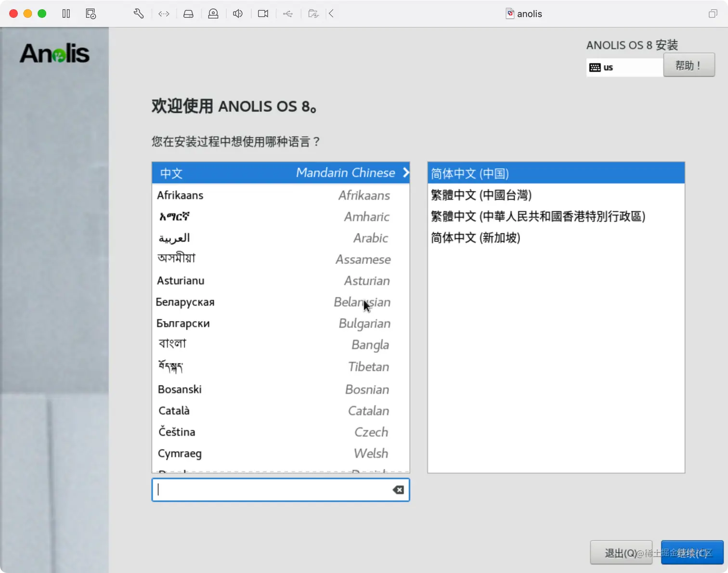Select Беларуская Belarusian language row

[x=281, y=302]
